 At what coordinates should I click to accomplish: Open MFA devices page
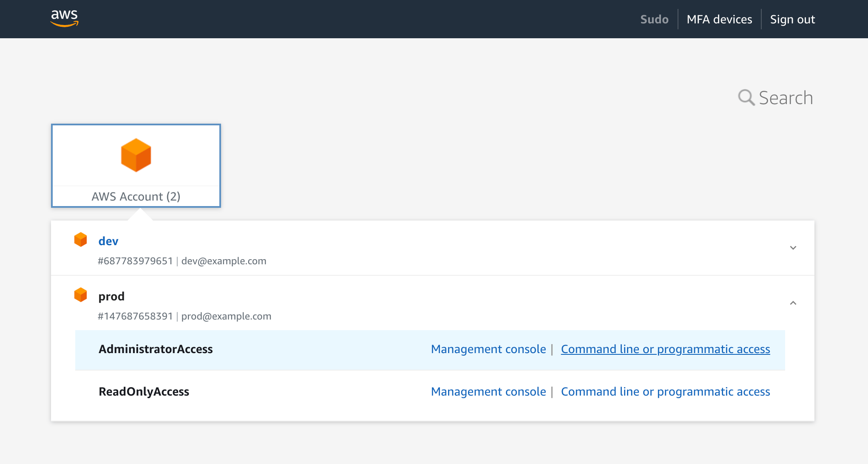point(719,20)
